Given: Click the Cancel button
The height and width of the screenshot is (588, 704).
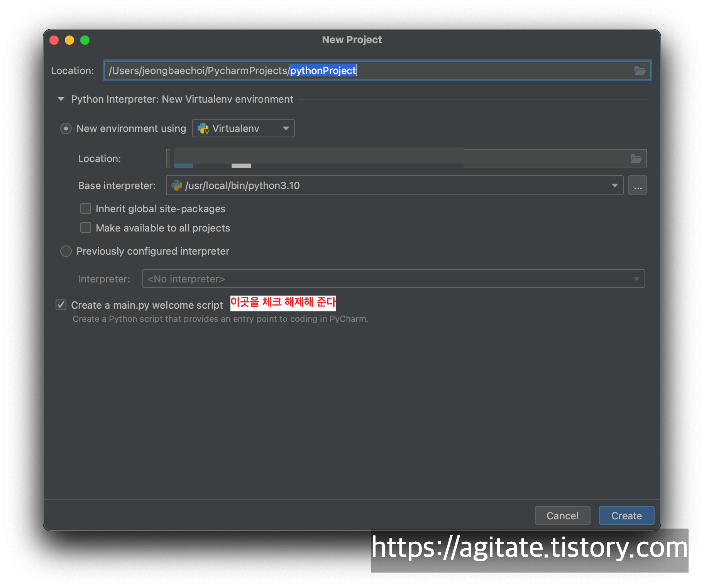Looking at the screenshot, I should point(562,515).
